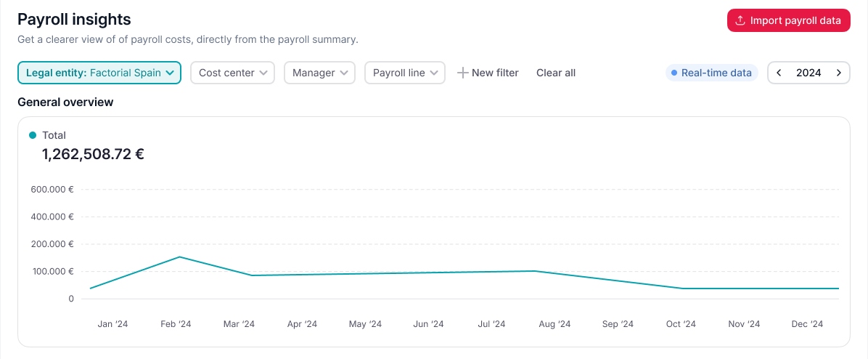The image size is (868, 359).
Task: Click the Oct '24 axis label
Action: pyautogui.click(x=681, y=324)
